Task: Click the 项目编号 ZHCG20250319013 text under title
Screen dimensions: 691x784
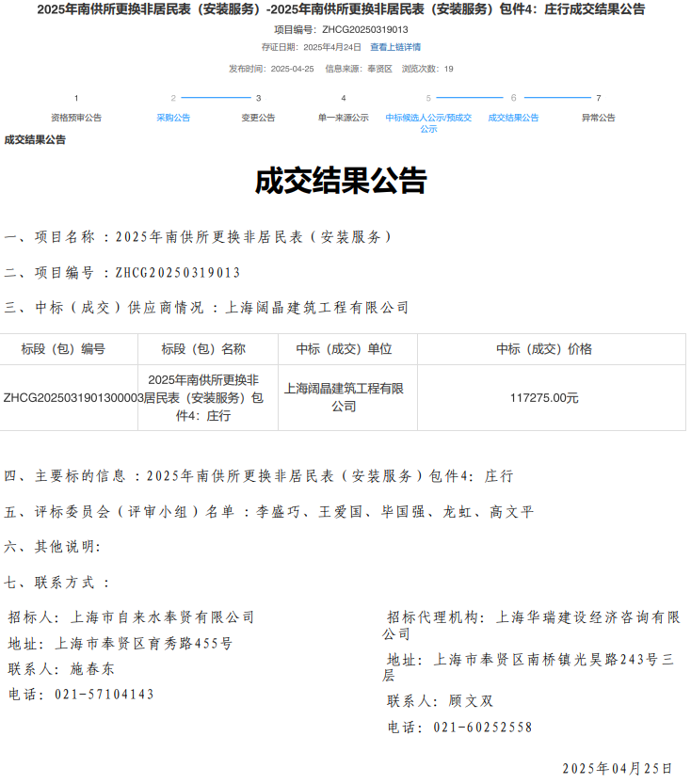Action: tap(341, 29)
